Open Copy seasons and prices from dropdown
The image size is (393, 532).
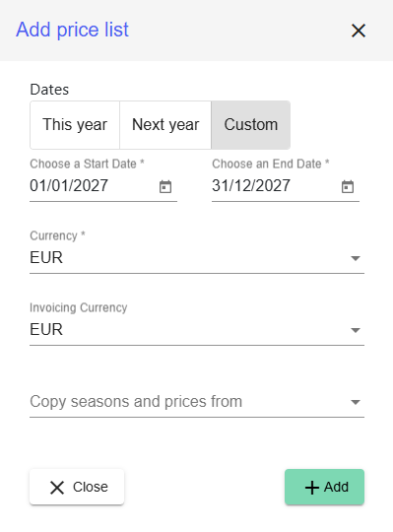pyautogui.click(x=197, y=402)
